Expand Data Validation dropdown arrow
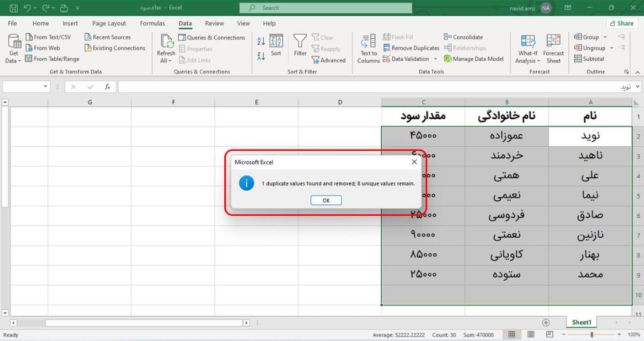This screenshot has height=341, width=644. [435, 59]
